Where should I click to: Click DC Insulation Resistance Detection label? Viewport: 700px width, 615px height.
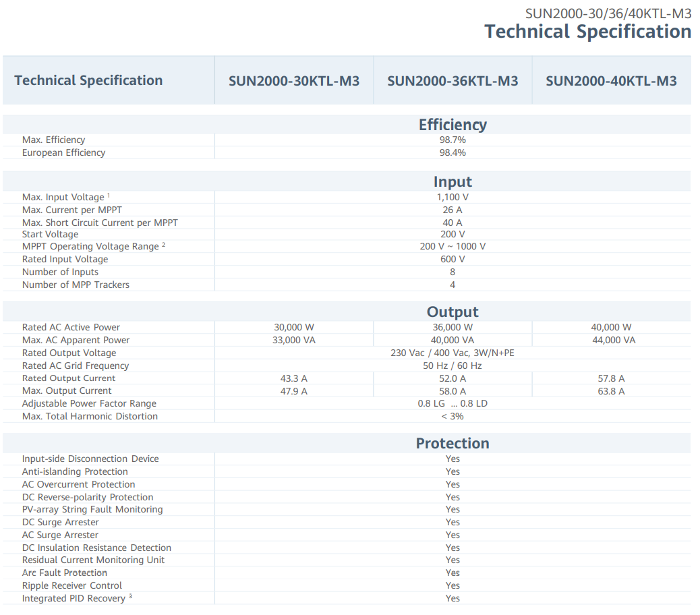pyautogui.click(x=97, y=548)
